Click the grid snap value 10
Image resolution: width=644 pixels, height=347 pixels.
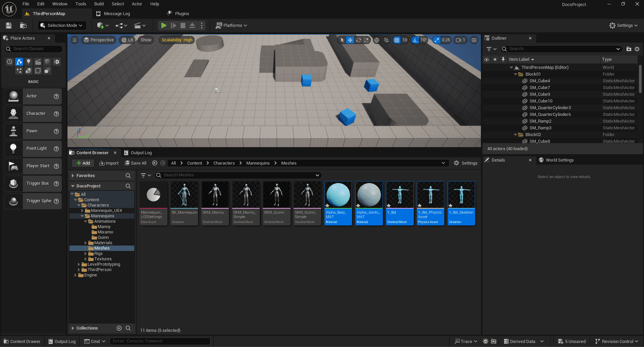405,40
